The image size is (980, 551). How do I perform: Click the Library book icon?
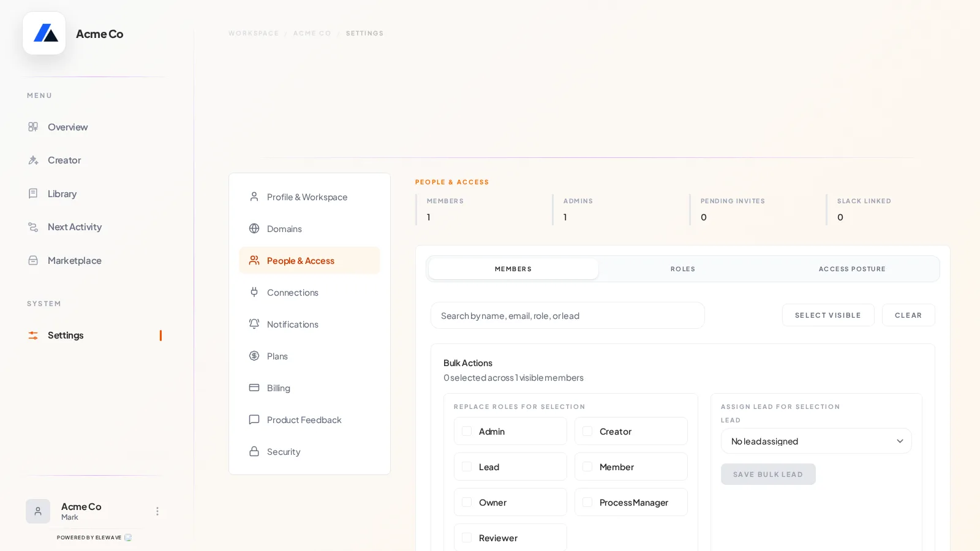click(x=33, y=193)
